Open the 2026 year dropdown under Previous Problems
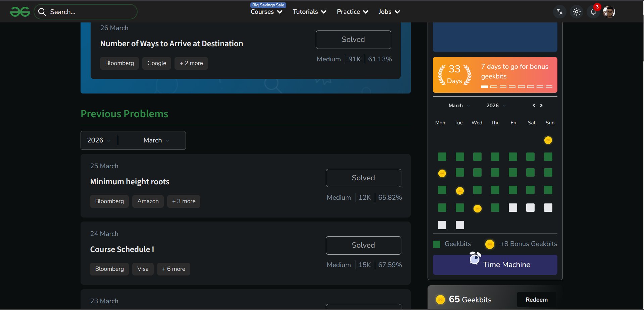This screenshot has width=644, height=310. click(99, 140)
